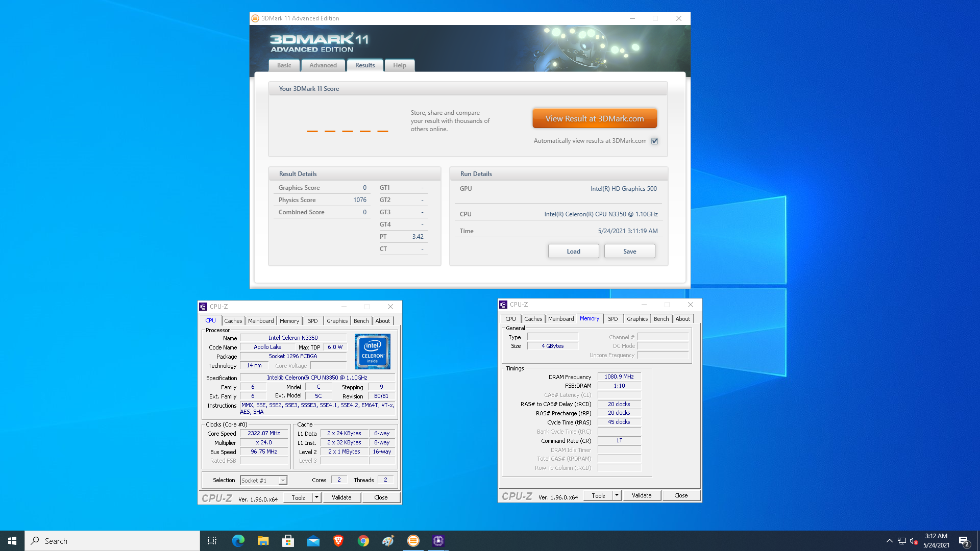Show hidden system tray icons
980x551 pixels.
tap(890, 541)
